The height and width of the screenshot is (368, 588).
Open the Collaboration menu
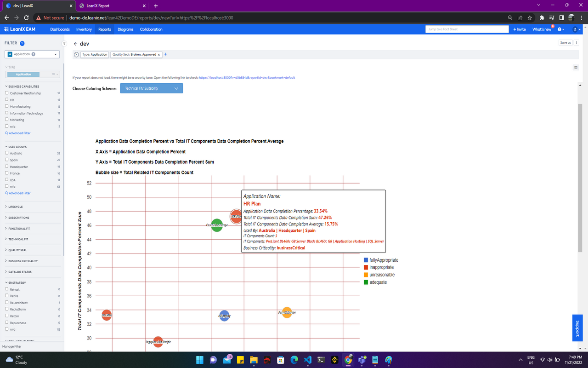coord(151,29)
